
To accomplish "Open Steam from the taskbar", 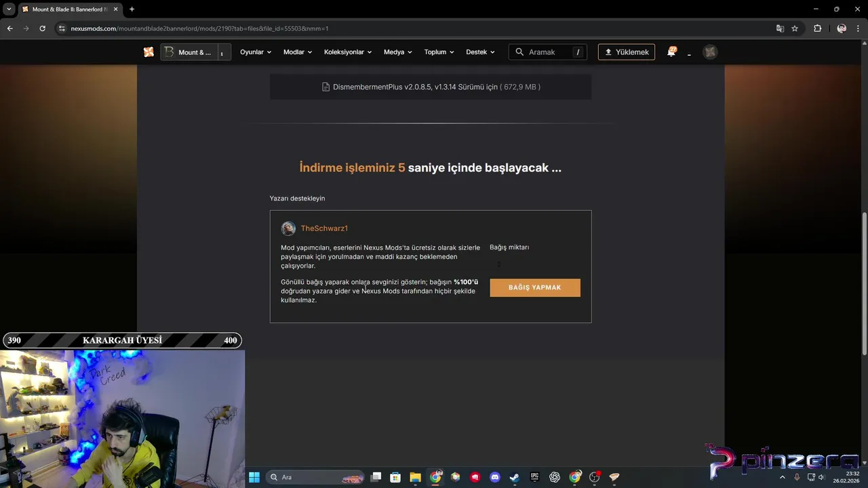I will point(515,477).
